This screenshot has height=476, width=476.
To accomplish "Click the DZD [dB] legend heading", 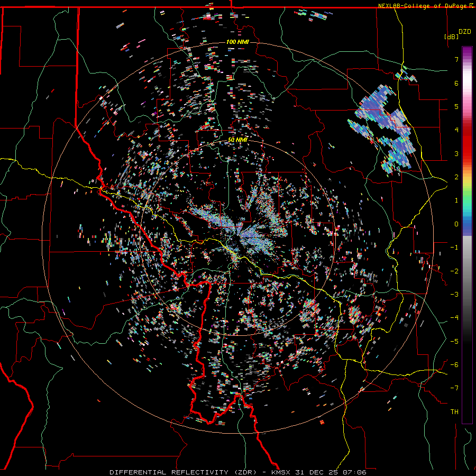I will coord(457,34).
